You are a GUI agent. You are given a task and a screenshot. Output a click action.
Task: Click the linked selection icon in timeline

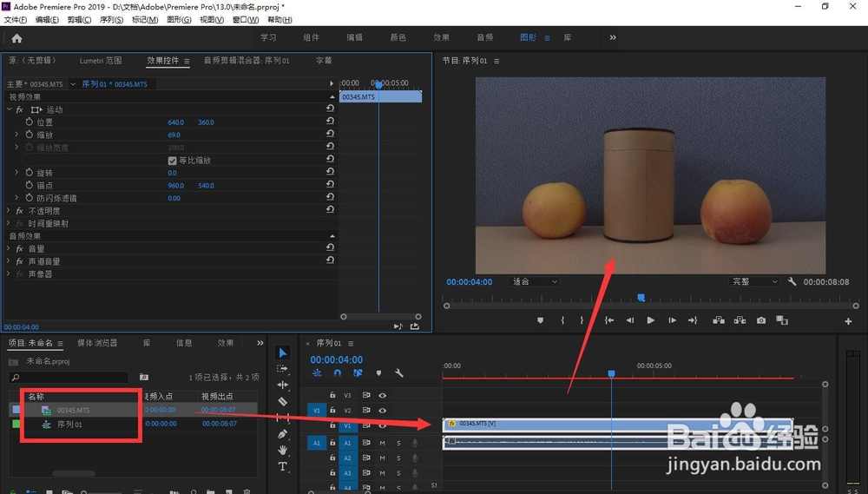358,373
